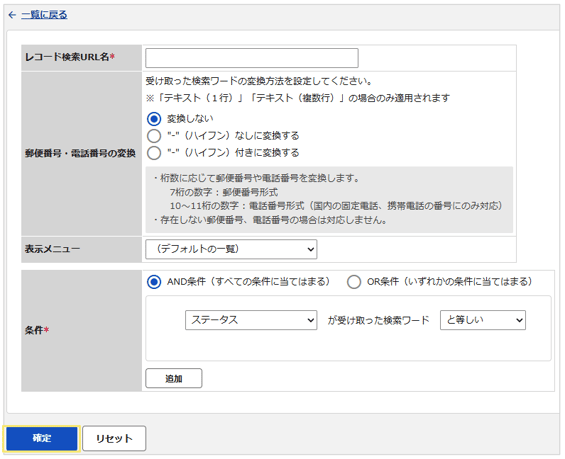Choose the OR条件 radio button
Image resolution: width=565 pixels, height=459 pixels.
coord(354,282)
